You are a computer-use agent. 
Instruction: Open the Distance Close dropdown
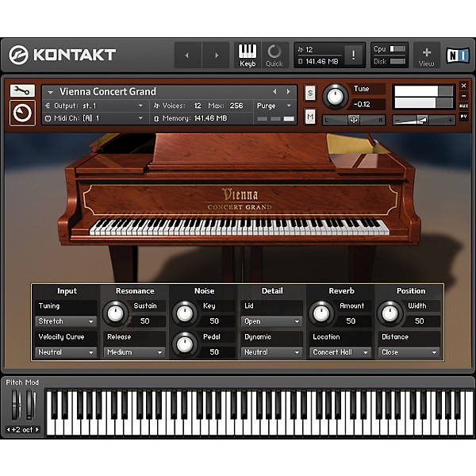(x=409, y=352)
